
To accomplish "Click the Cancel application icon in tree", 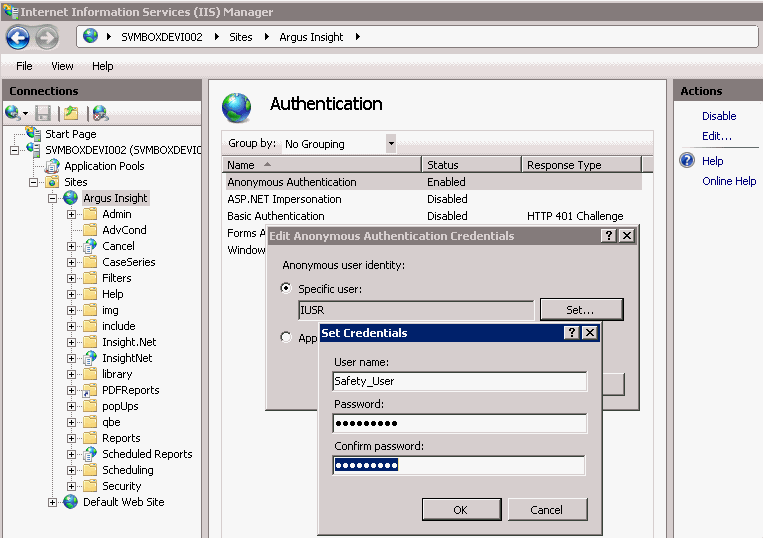I will (x=90, y=246).
